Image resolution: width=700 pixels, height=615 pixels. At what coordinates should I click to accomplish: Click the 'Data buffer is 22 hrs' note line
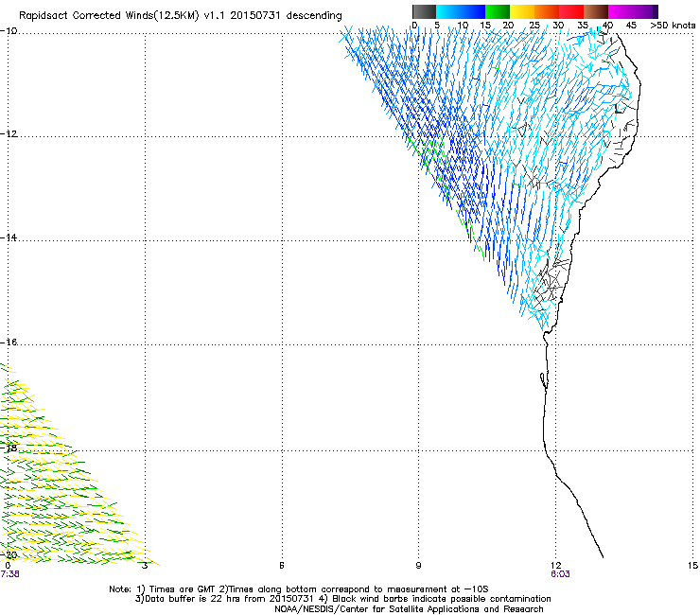[342, 599]
